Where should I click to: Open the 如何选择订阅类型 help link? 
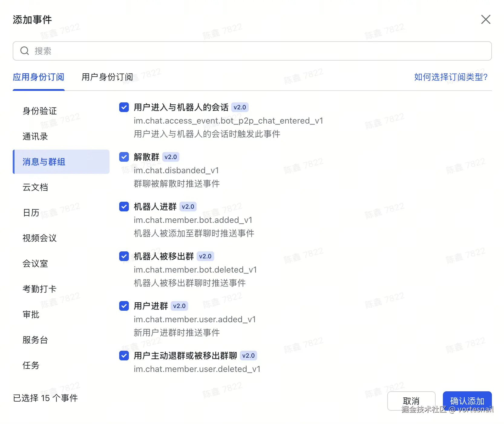450,77
